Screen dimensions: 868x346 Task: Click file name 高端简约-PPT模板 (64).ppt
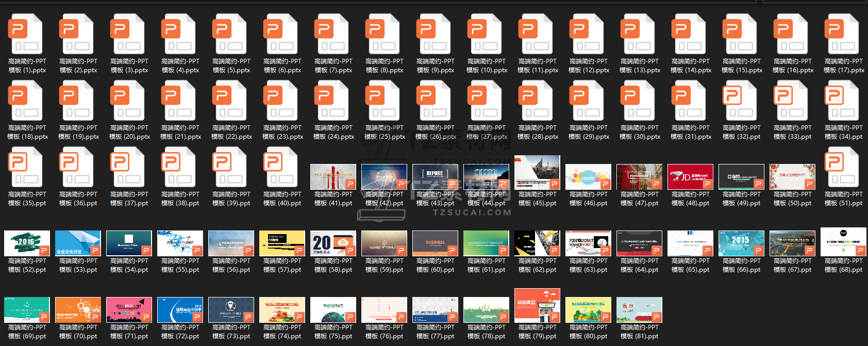[x=639, y=265]
